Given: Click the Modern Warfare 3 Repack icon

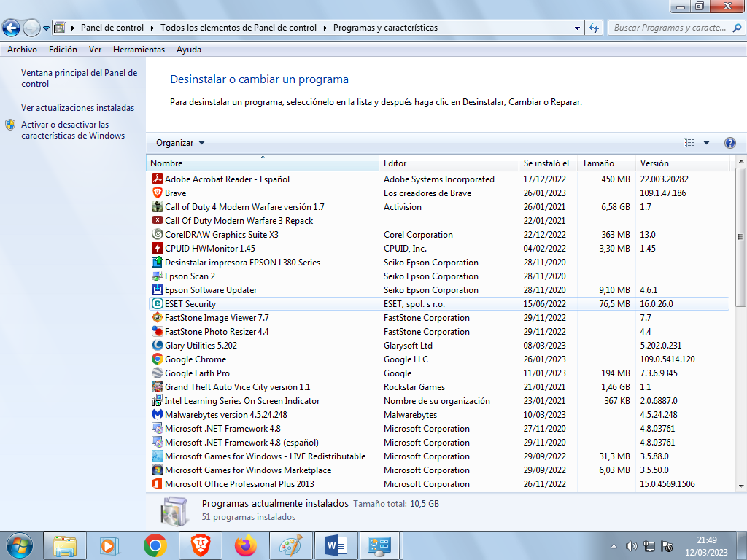Looking at the screenshot, I should (158, 220).
